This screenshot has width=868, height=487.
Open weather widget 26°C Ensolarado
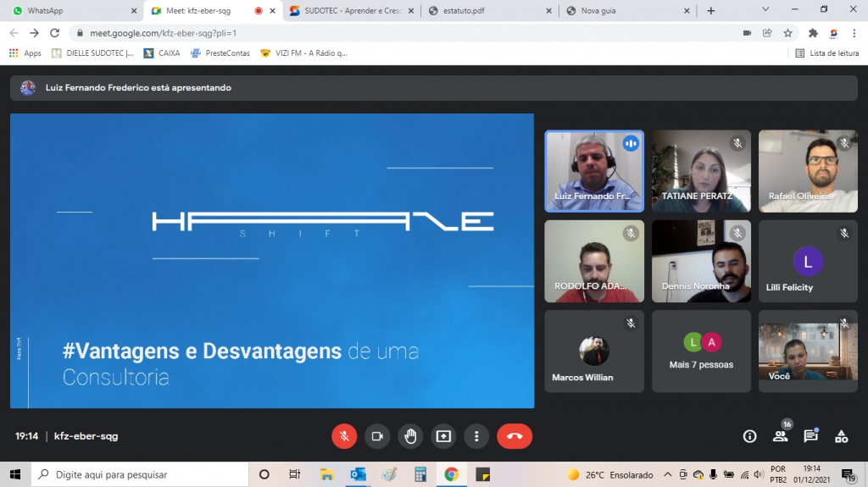(x=609, y=474)
